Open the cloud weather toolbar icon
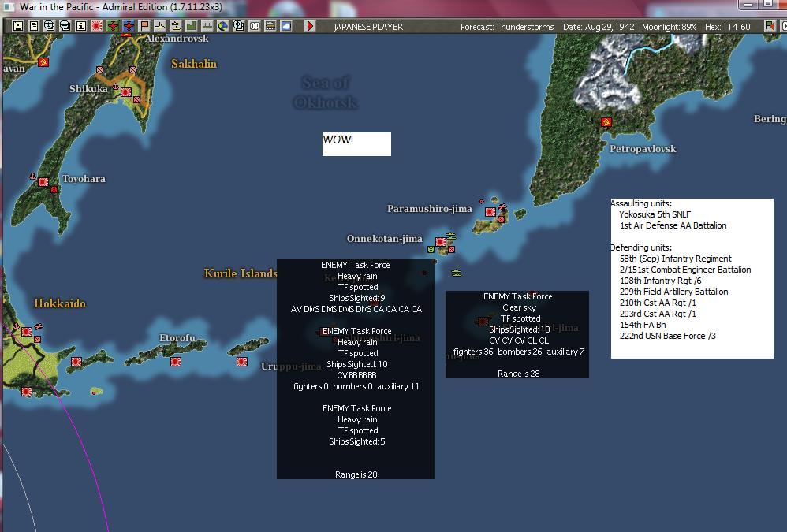This screenshot has height=532, width=787. click(286, 25)
